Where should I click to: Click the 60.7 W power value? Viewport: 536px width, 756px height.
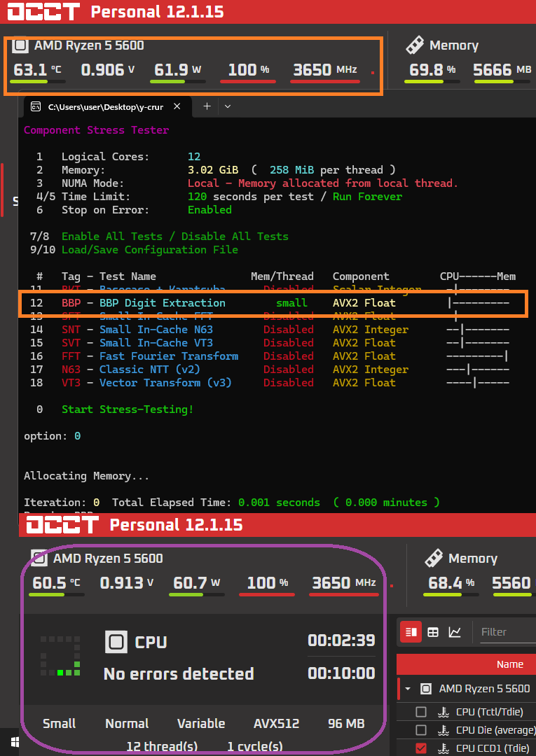pyautogui.click(x=196, y=582)
